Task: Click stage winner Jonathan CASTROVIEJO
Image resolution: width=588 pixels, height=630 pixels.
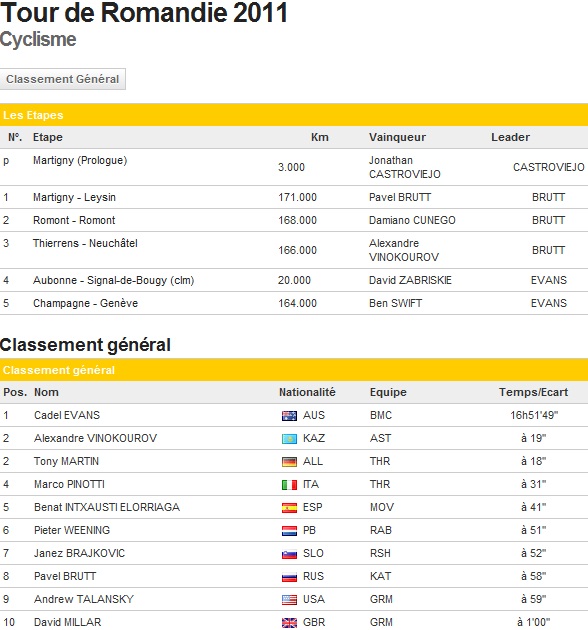Action: pyautogui.click(x=405, y=167)
